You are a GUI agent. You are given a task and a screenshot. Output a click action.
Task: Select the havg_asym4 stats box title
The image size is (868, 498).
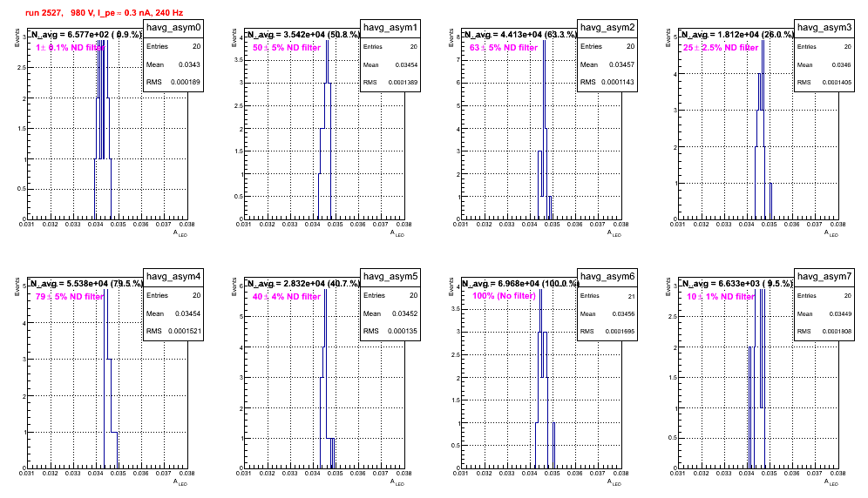click(x=173, y=277)
